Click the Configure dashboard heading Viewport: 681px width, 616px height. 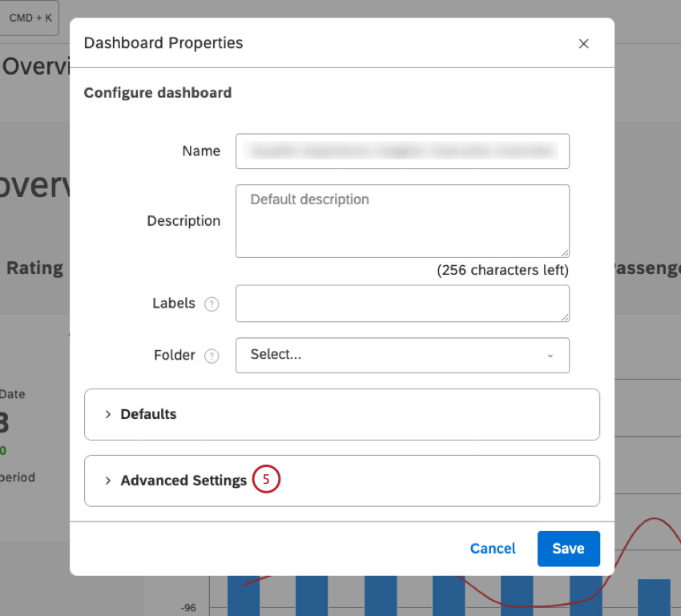[x=156, y=92]
